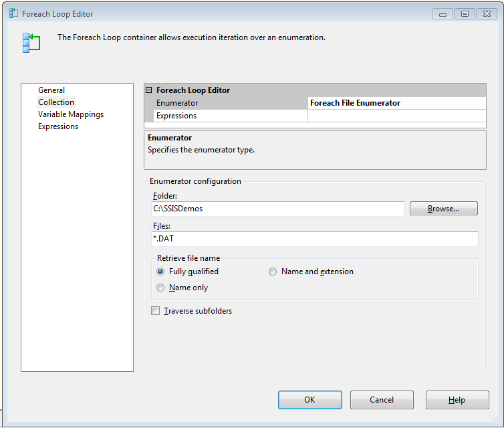Open the General page
This screenshot has height=428, width=504.
(x=51, y=90)
